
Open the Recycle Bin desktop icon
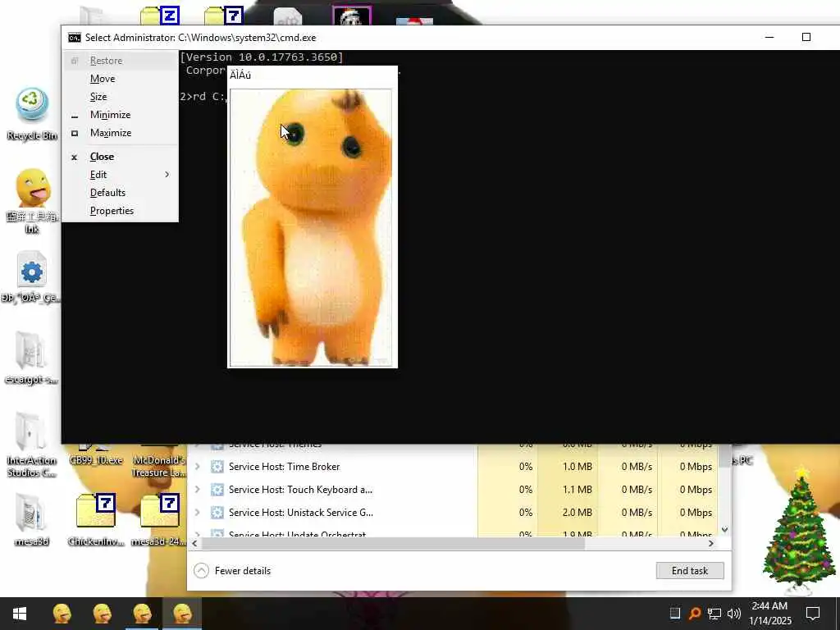[32, 113]
